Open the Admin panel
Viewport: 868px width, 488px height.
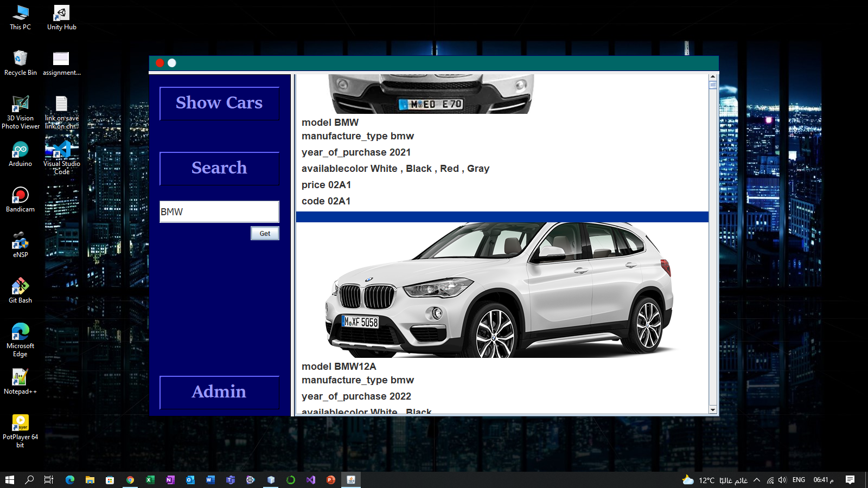(219, 392)
